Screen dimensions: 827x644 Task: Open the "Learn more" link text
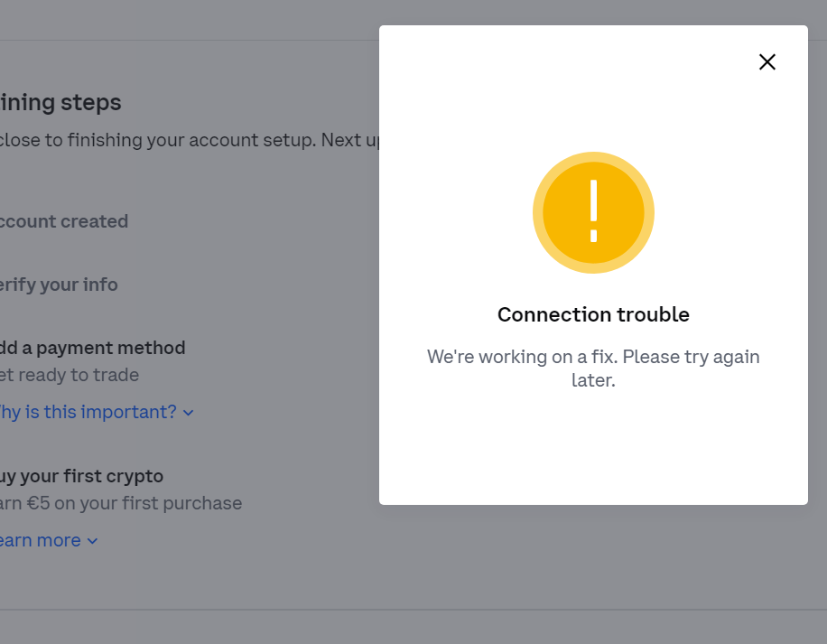pos(41,540)
